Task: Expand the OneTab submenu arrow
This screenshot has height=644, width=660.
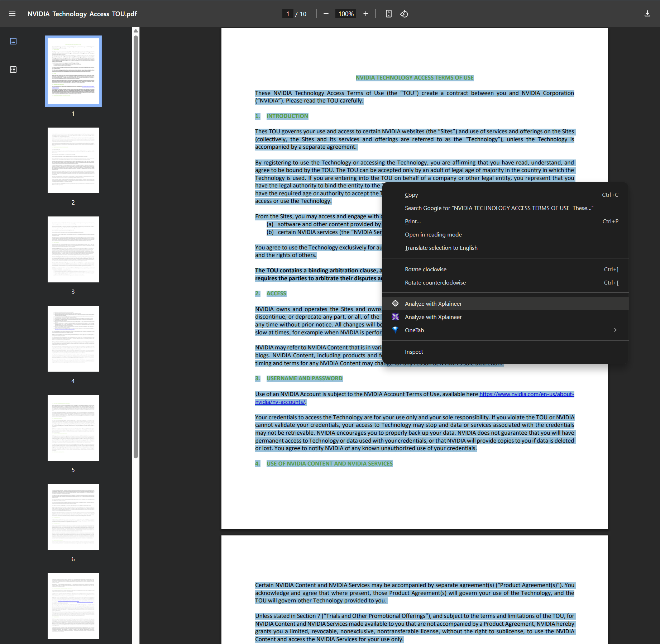Action: [615, 330]
